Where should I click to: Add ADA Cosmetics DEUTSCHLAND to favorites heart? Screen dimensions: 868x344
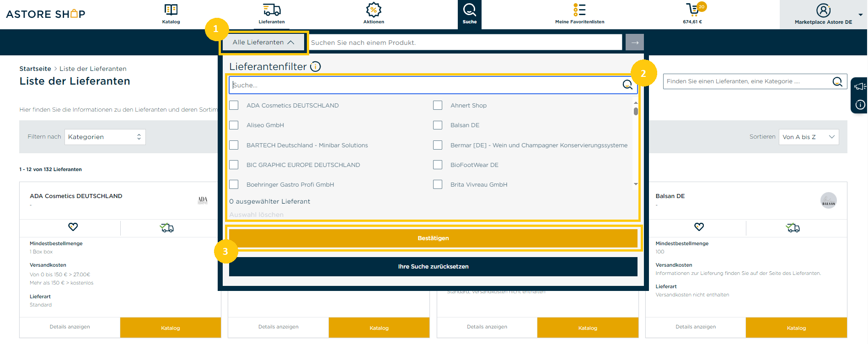pyautogui.click(x=73, y=227)
